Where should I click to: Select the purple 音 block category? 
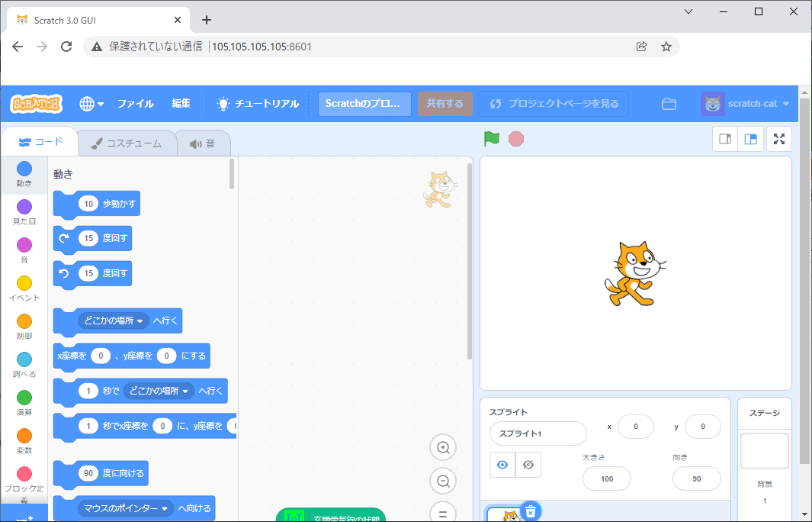(x=24, y=251)
